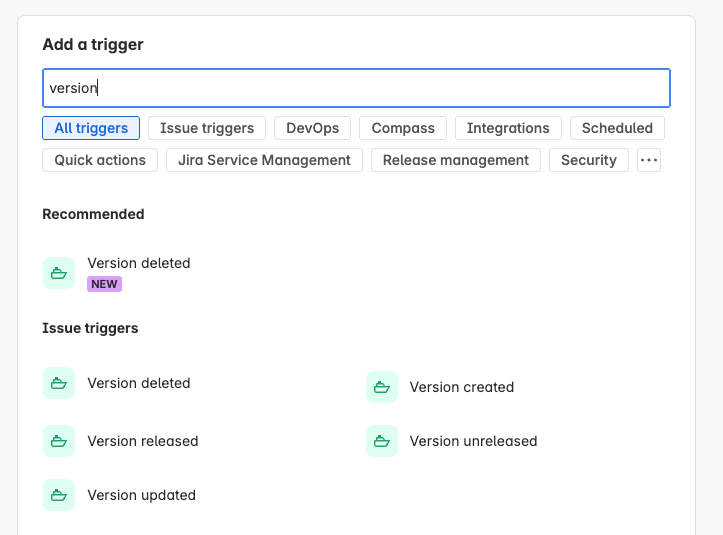Select Quick actions filter

pyautogui.click(x=100, y=160)
